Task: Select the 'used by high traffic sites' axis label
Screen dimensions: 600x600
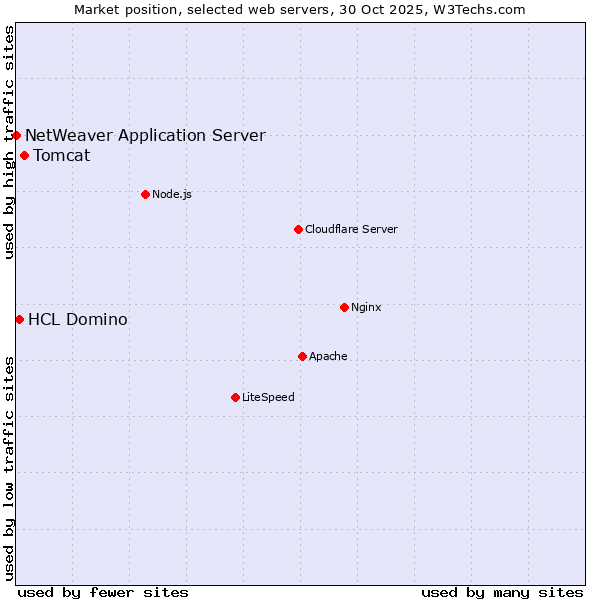Action: 9,142
